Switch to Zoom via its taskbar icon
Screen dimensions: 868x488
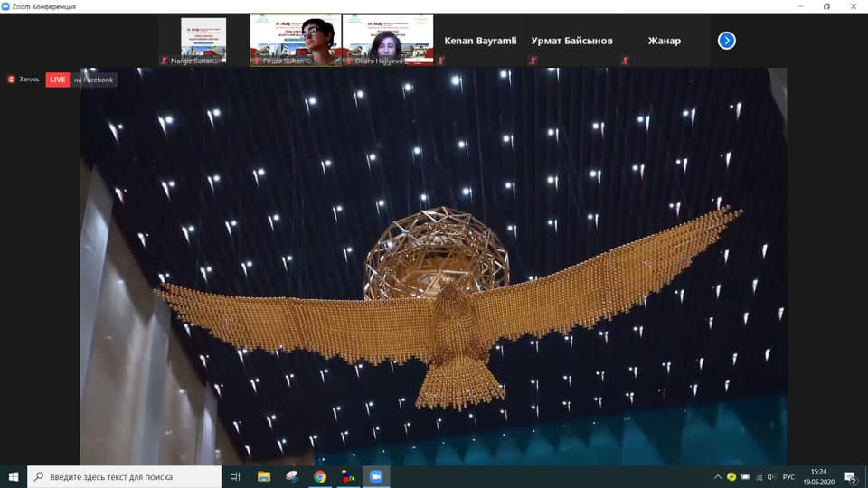click(376, 476)
